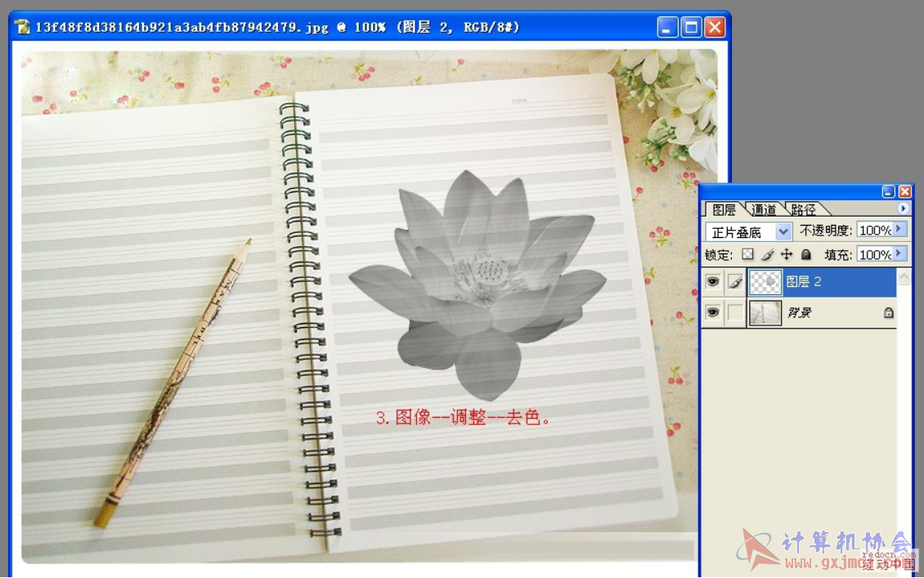Enable lock position move icon
Viewport: 924px width, 578px height.
coord(786,254)
